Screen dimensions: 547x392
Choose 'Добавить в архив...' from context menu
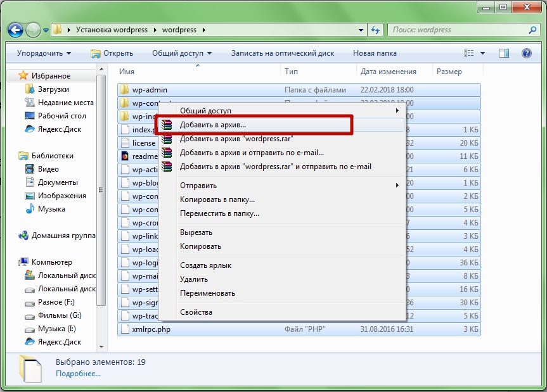[281, 125]
